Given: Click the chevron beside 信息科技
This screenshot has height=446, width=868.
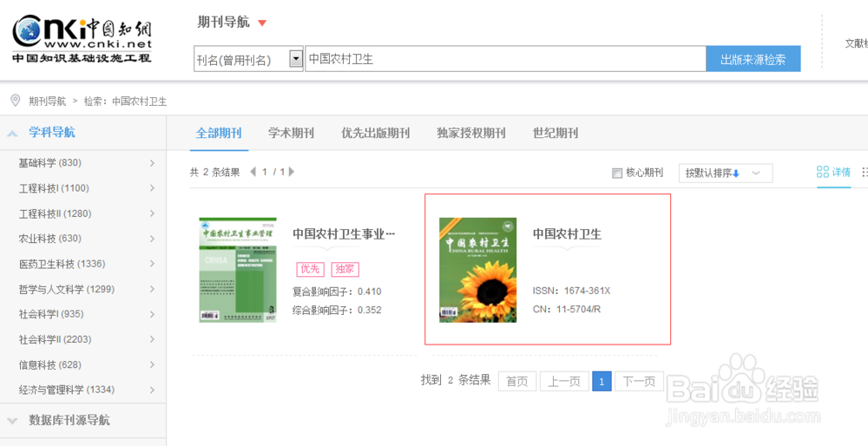Looking at the screenshot, I should (x=152, y=365).
